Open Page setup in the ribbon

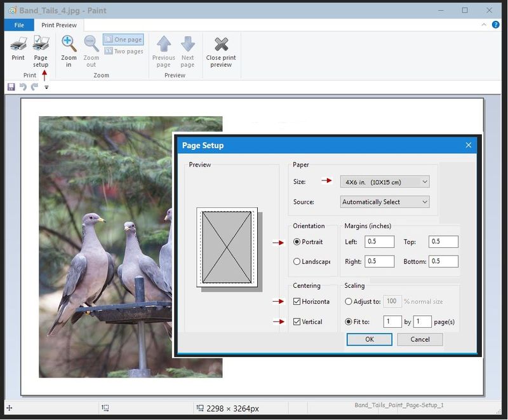click(x=41, y=51)
